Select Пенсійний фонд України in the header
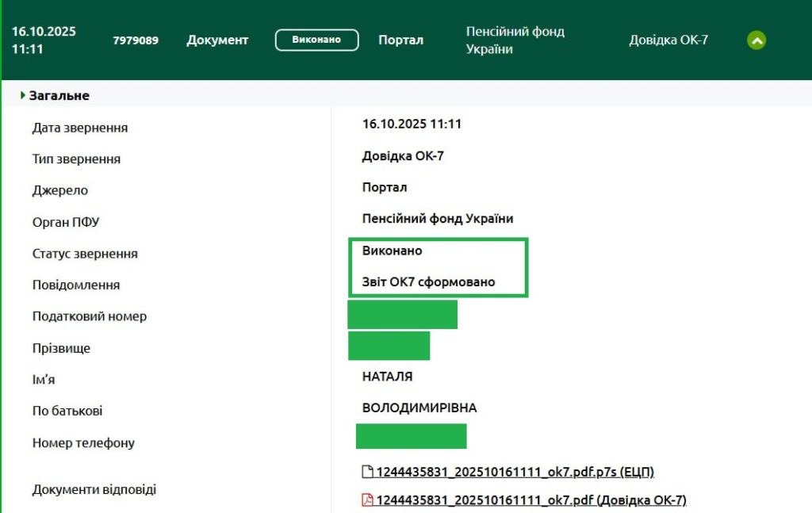 515,40
